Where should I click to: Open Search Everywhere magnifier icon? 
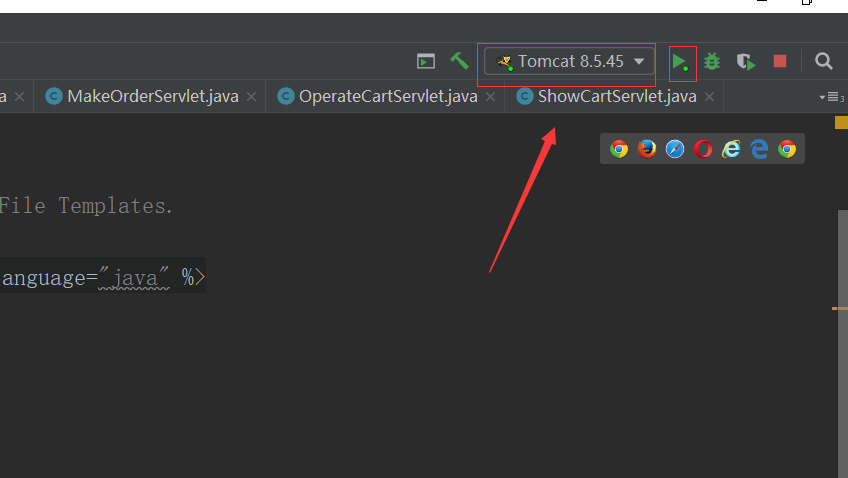pos(824,61)
